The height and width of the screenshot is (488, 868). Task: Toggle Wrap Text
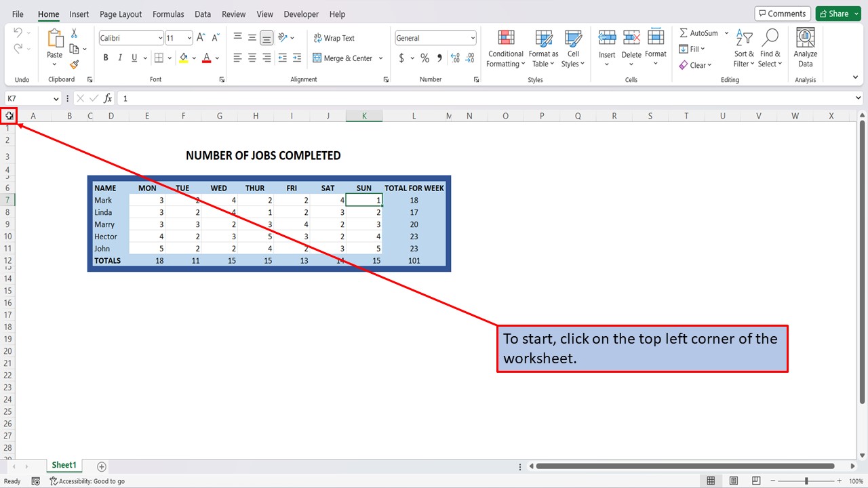(334, 38)
